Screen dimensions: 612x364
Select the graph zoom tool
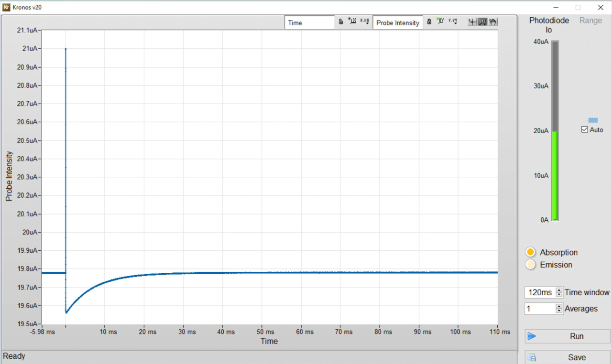coord(482,22)
